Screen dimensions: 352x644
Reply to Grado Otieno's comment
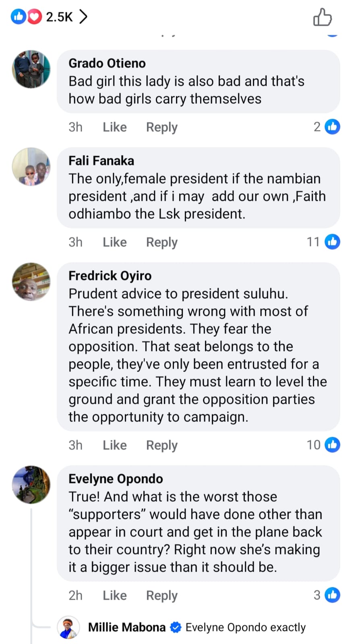click(162, 127)
